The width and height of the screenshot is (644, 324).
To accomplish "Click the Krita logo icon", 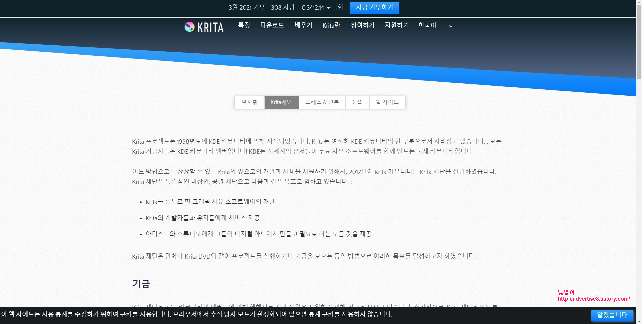I will point(189,27).
